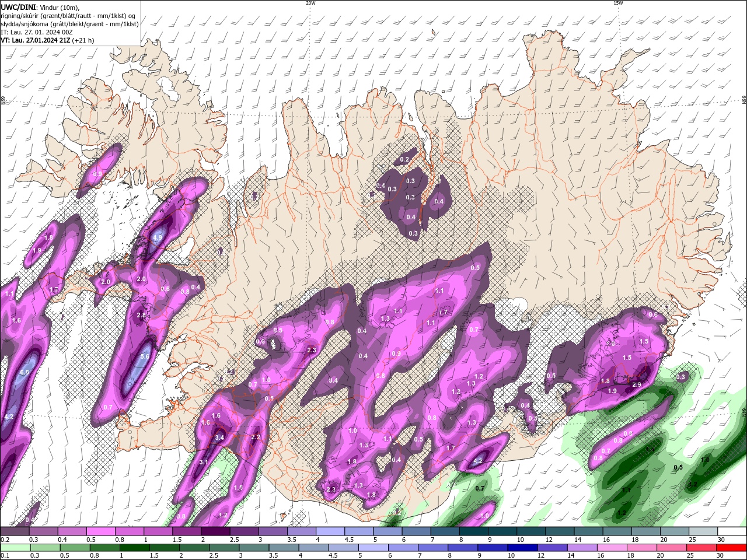Click the 3.4 precipitation value on the map

[219, 437]
